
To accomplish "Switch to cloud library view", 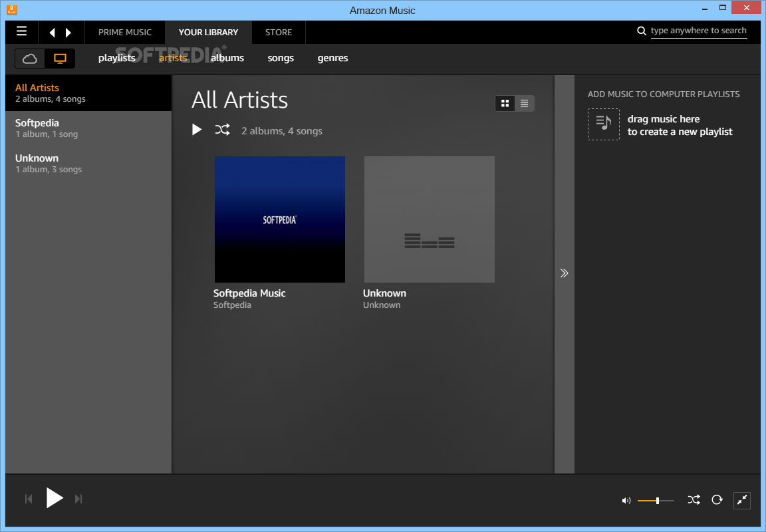I will (x=30, y=59).
